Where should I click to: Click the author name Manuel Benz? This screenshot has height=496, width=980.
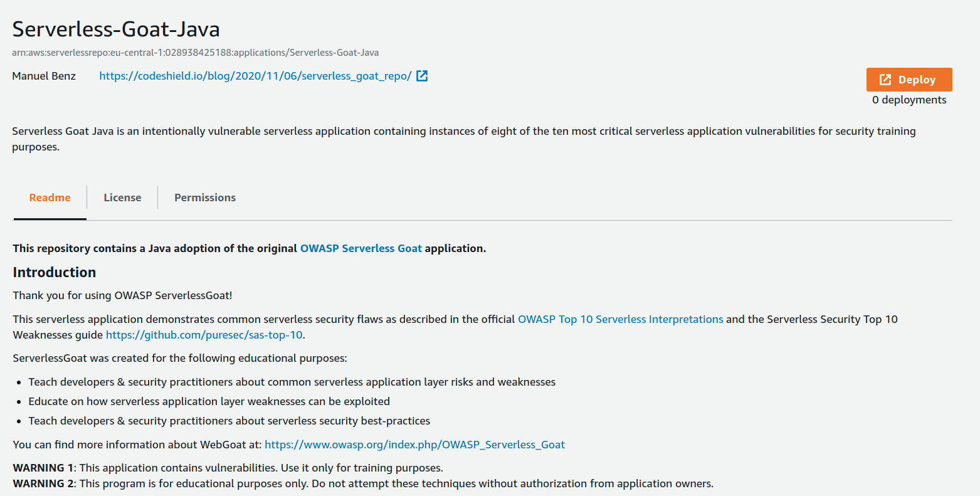click(x=43, y=75)
